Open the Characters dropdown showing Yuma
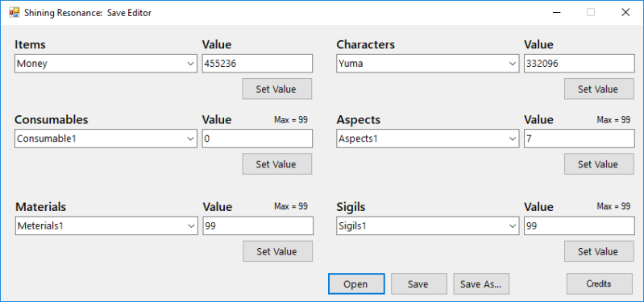 (x=427, y=64)
